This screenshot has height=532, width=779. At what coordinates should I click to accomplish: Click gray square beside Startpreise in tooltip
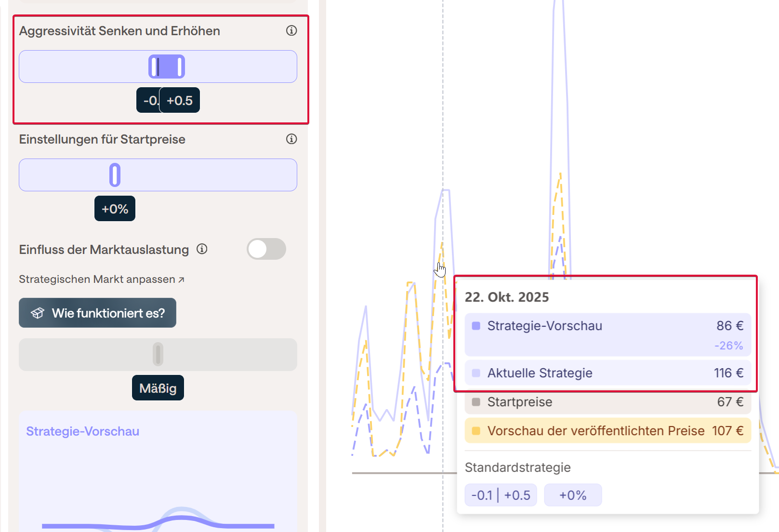pos(476,402)
